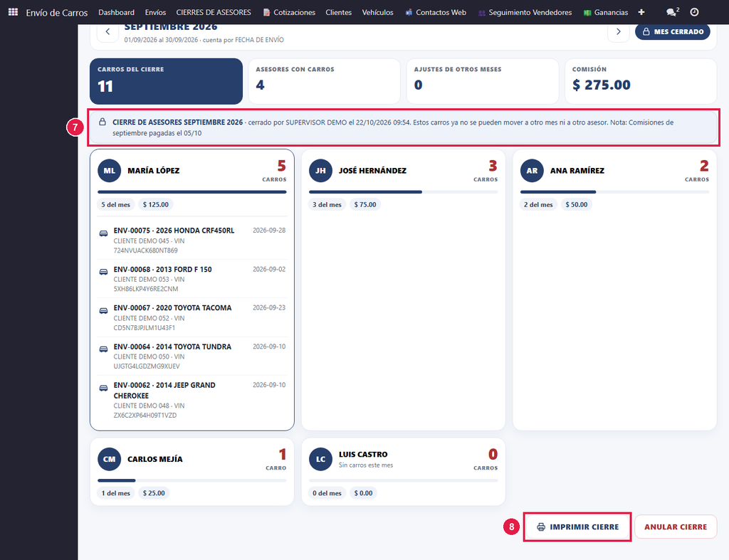Click car icon beside ENV-00075
Screen dimensions: 729x560
click(103, 233)
